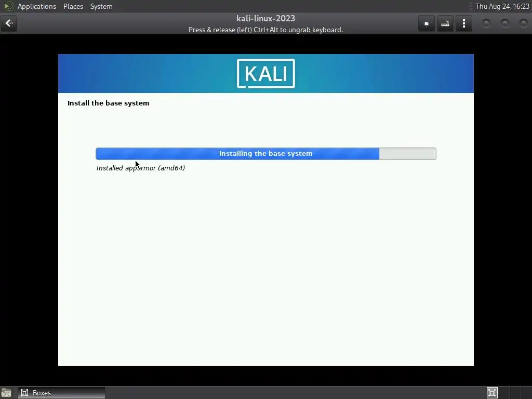Click the MATE logo icon beside Applications

coord(8,6)
